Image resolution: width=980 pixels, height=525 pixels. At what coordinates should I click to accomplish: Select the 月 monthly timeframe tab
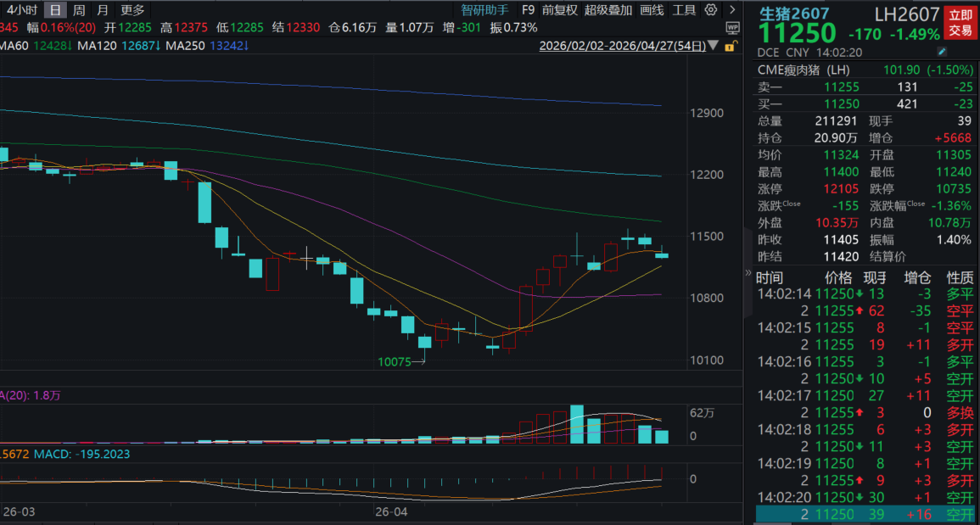click(103, 10)
